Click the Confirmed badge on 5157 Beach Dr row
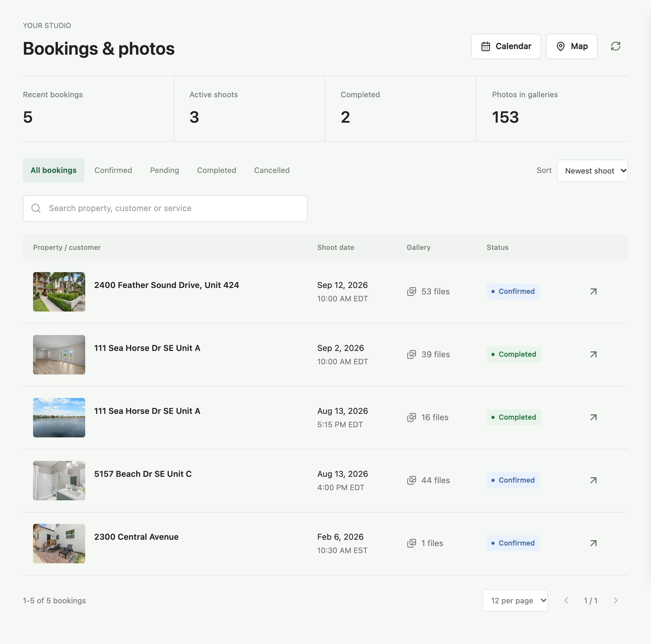The width and height of the screenshot is (651, 644). pos(513,480)
